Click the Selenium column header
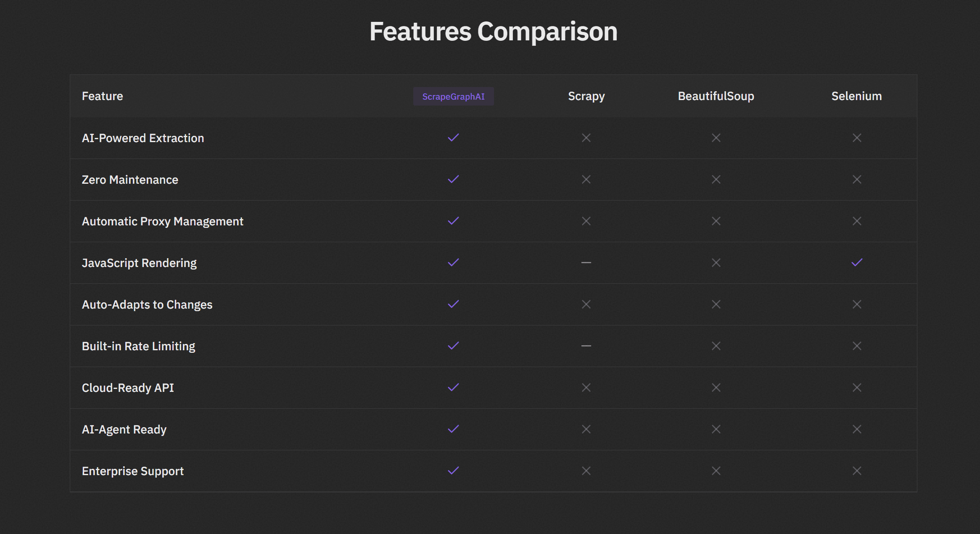Screen dimensions: 980x534 click(857, 96)
